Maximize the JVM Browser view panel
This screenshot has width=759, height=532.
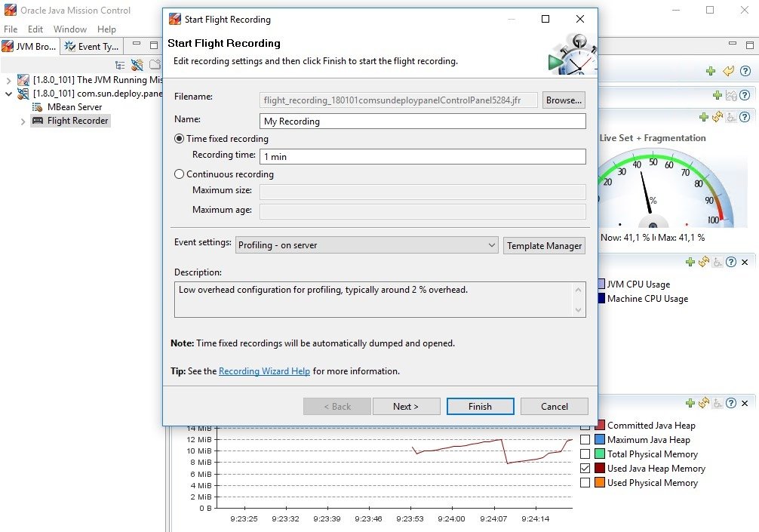tap(154, 45)
